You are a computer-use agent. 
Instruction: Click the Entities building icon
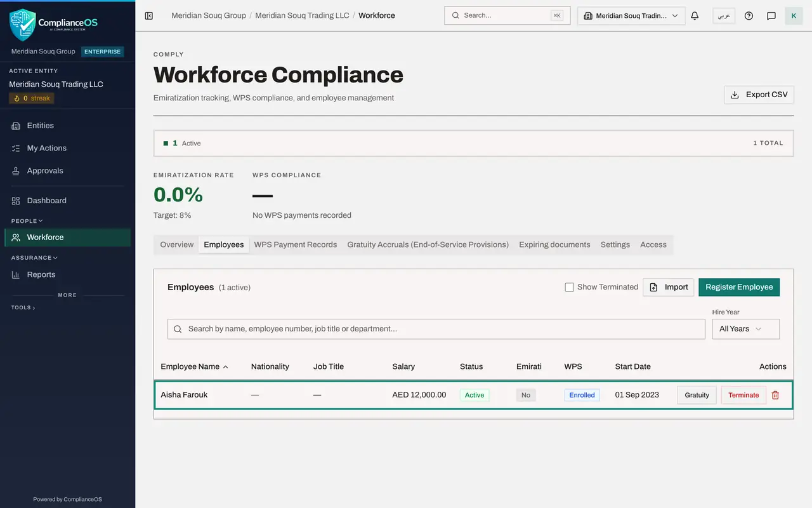16,126
